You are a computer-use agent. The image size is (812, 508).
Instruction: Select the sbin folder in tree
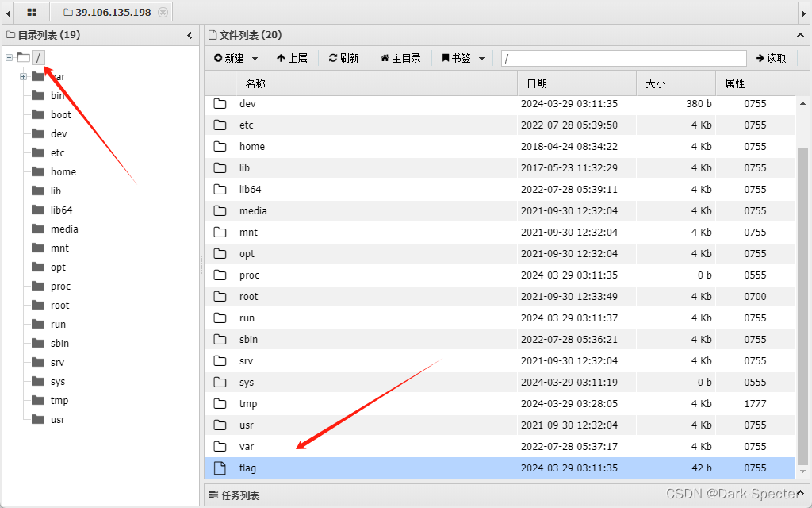tap(59, 343)
